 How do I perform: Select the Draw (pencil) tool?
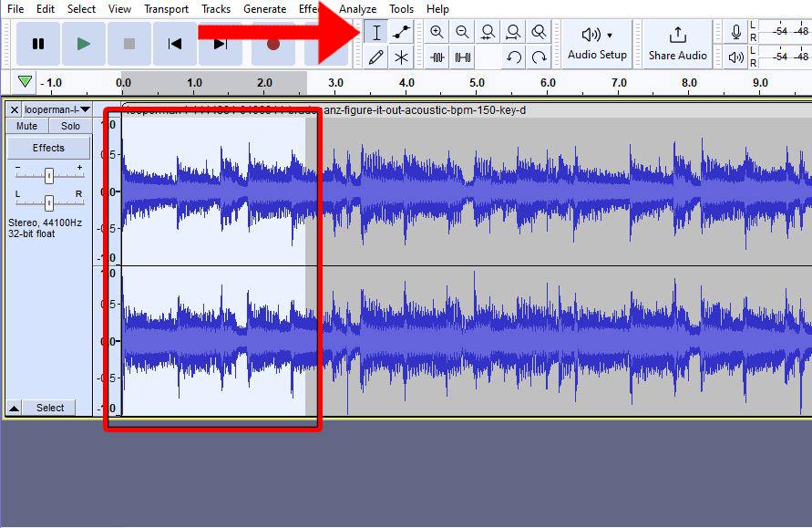click(376, 57)
